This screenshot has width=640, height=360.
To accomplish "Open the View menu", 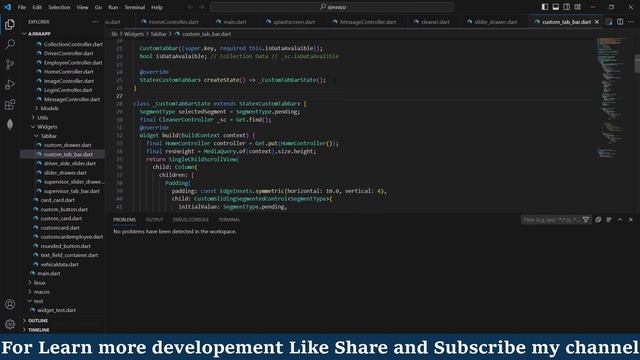I will [82, 7].
